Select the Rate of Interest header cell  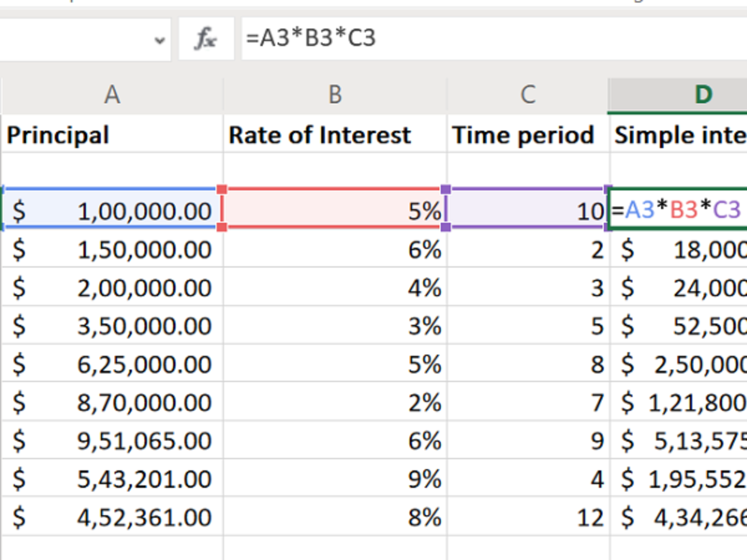pyautogui.click(x=335, y=135)
